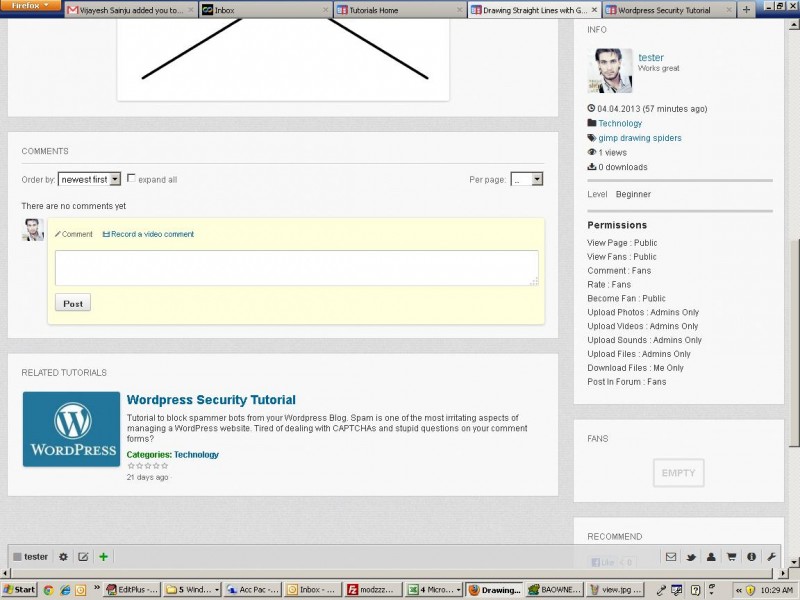800x600 pixels.
Task: Click the horizontal scrollbar right arrow
Action: pyautogui.click(x=785, y=573)
